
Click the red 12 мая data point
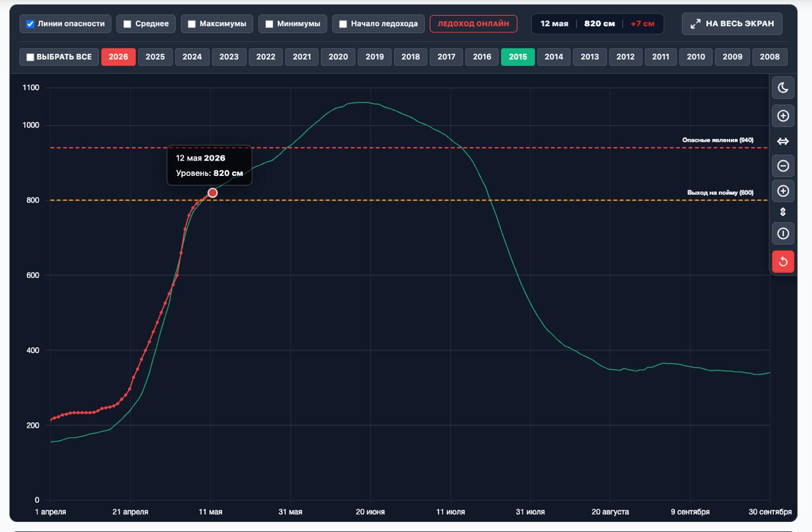click(213, 193)
